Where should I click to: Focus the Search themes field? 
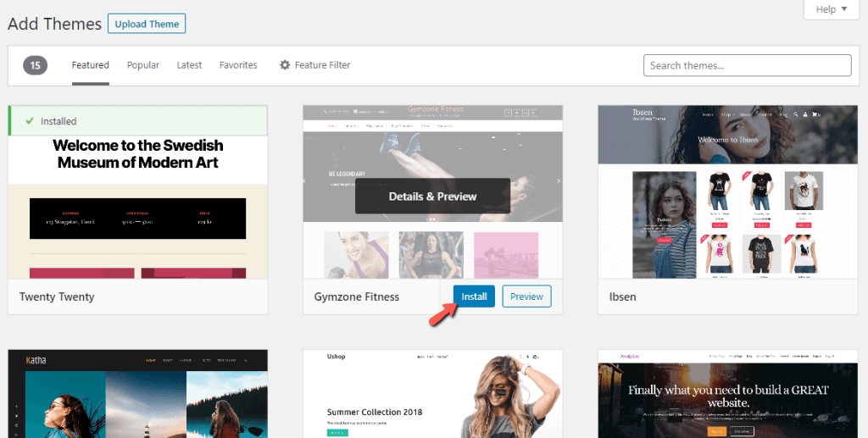pyautogui.click(x=748, y=65)
